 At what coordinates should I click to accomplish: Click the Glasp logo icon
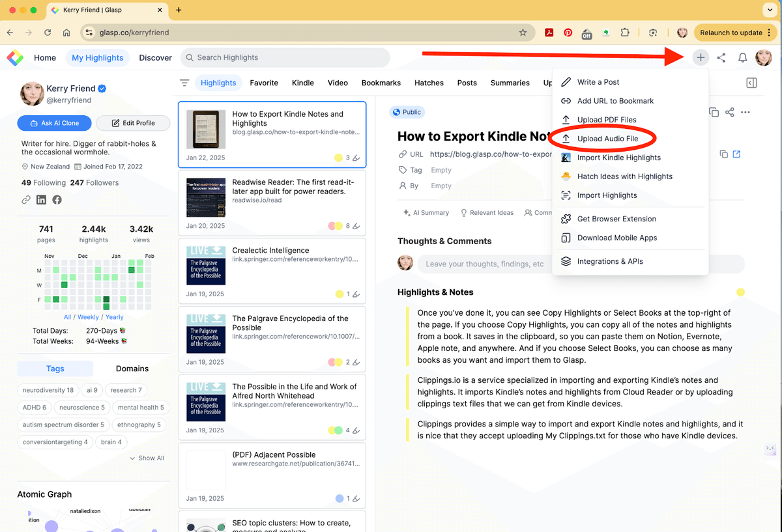[x=15, y=57]
